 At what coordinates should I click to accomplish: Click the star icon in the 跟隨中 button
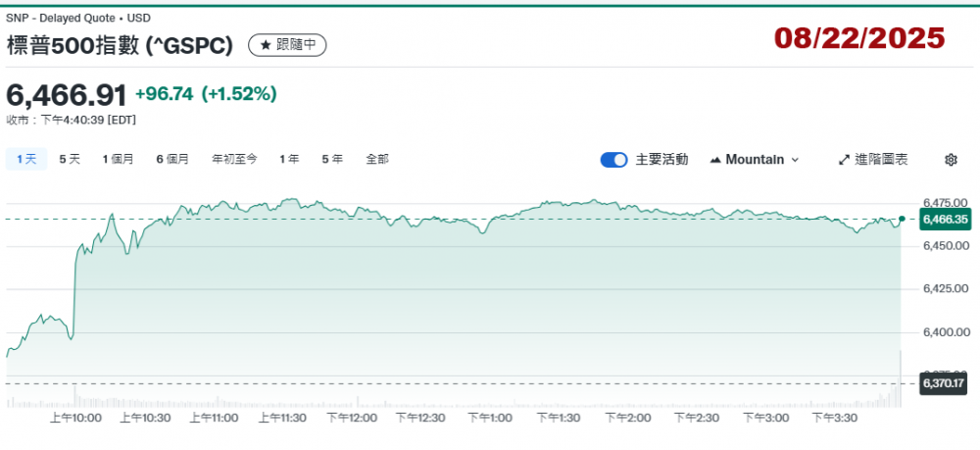tap(265, 45)
